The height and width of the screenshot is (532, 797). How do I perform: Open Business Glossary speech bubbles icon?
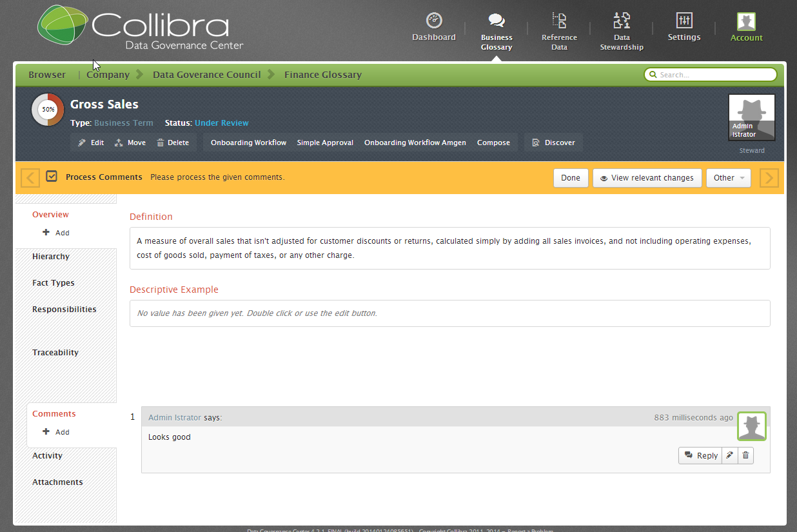pyautogui.click(x=497, y=21)
